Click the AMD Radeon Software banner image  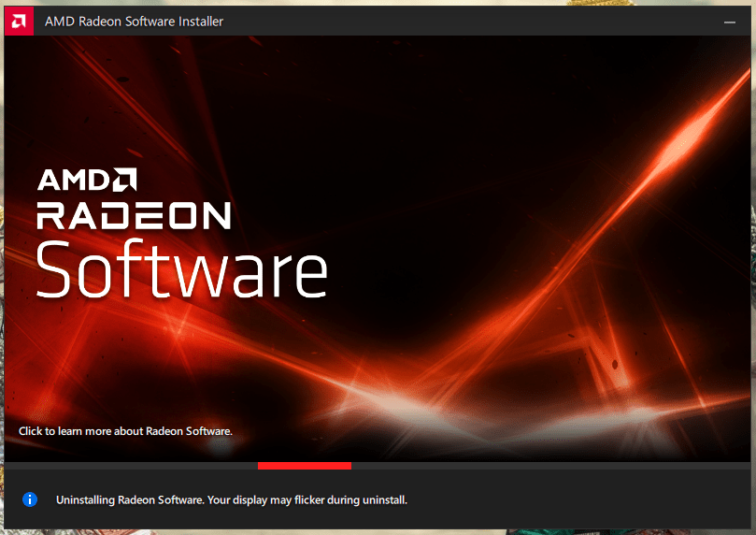tap(378, 249)
